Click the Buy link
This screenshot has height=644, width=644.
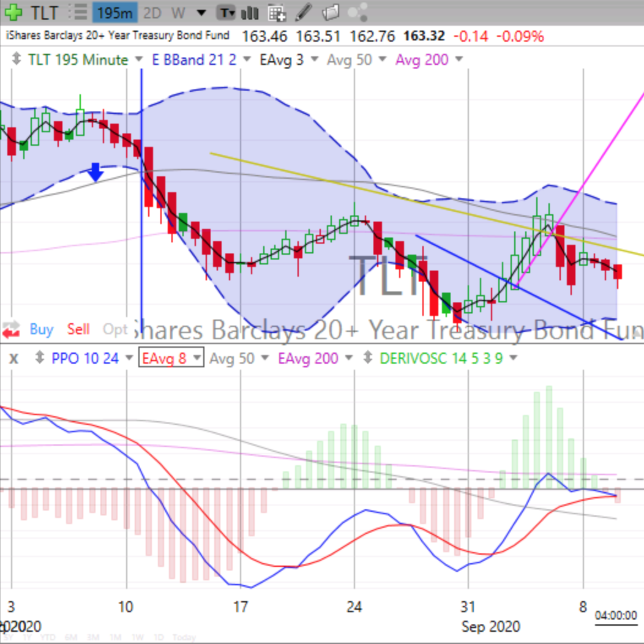coord(40,329)
